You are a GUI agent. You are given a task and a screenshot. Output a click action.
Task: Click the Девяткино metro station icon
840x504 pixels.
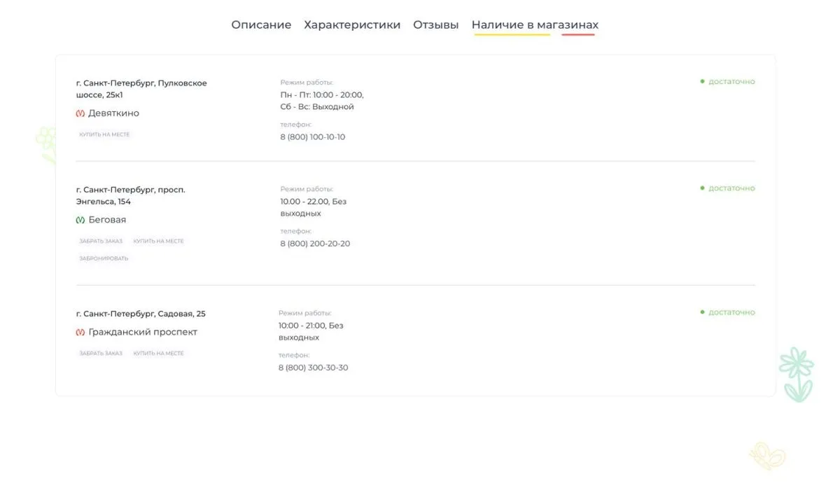point(79,113)
